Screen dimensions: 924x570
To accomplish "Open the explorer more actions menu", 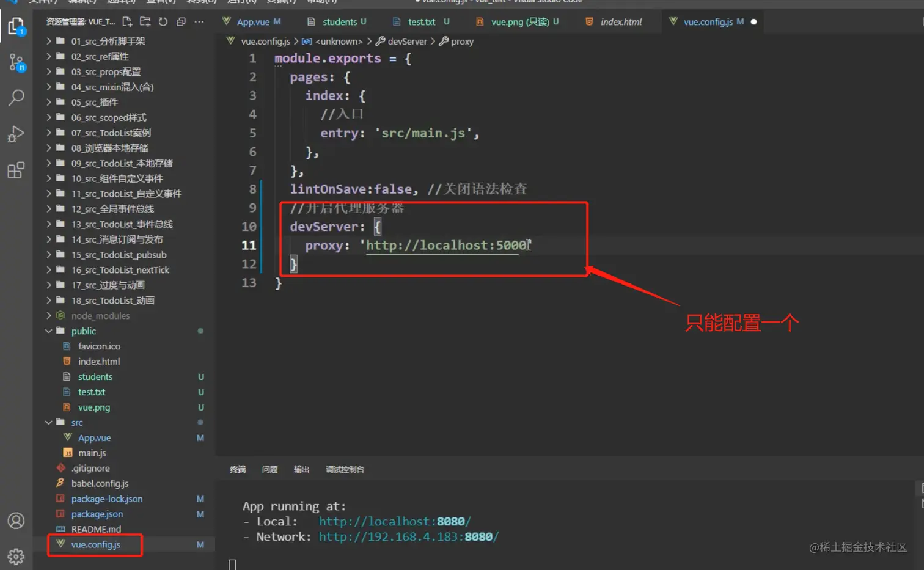I will click(x=199, y=22).
